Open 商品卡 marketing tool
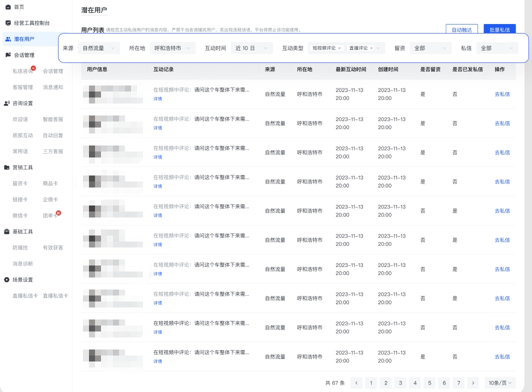This screenshot has width=532, height=392. point(50,183)
